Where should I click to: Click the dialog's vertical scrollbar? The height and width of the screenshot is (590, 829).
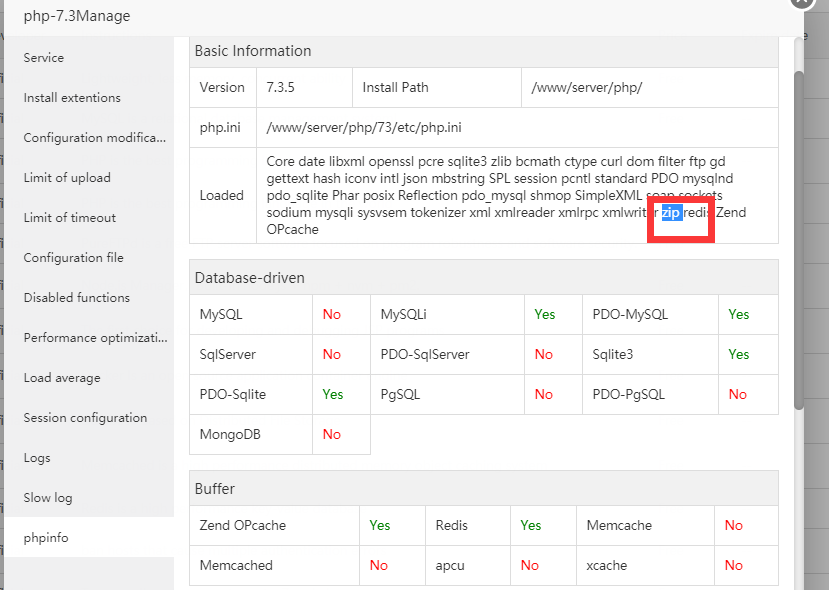(x=798, y=240)
